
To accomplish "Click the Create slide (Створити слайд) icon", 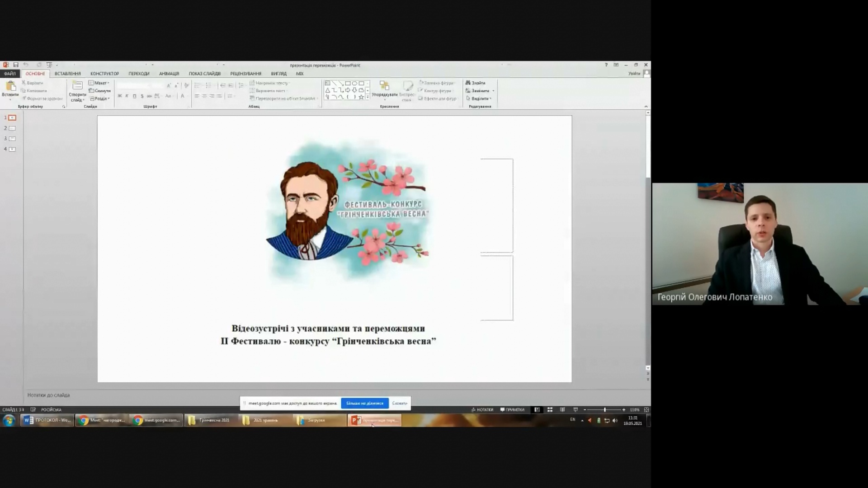I will 77,86.
